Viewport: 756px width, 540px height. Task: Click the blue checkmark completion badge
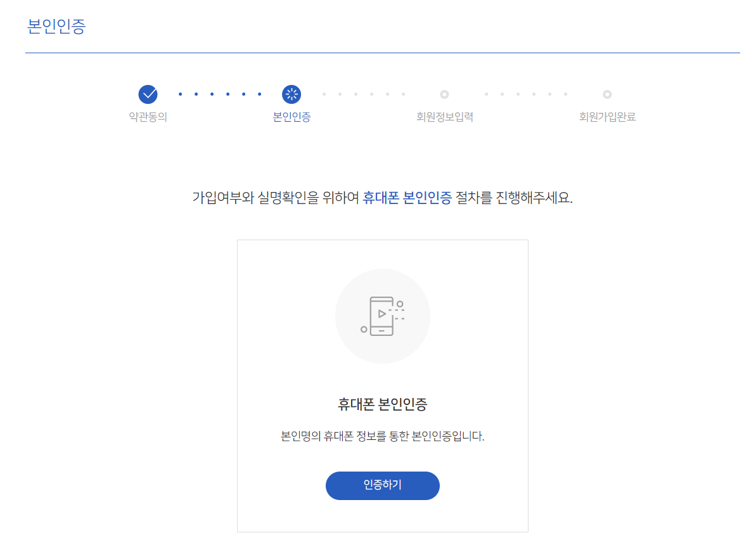(x=148, y=94)
